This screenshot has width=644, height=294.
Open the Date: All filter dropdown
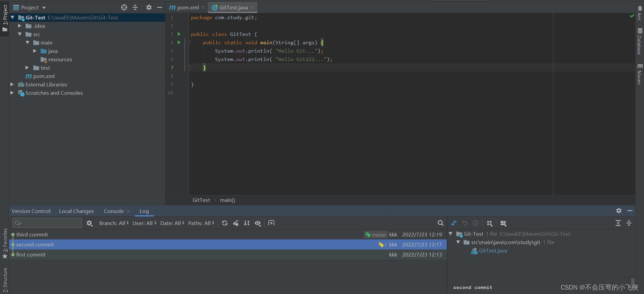172,223
